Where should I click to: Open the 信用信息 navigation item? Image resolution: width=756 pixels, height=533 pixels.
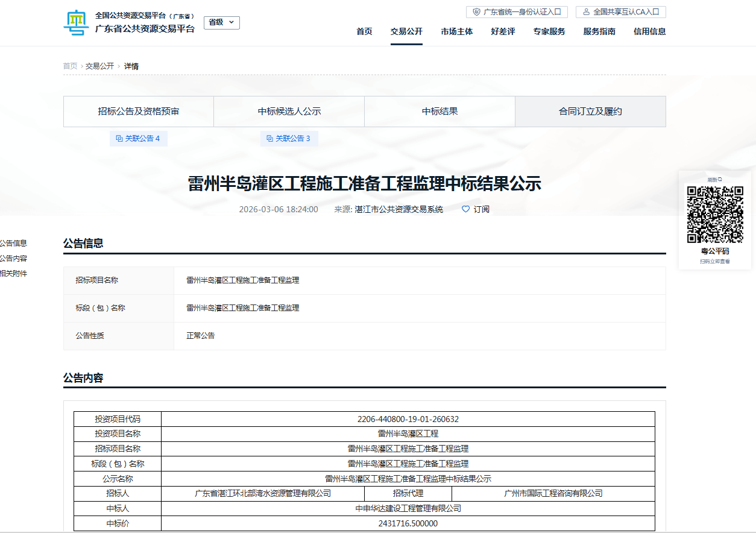tap(649, 31)
